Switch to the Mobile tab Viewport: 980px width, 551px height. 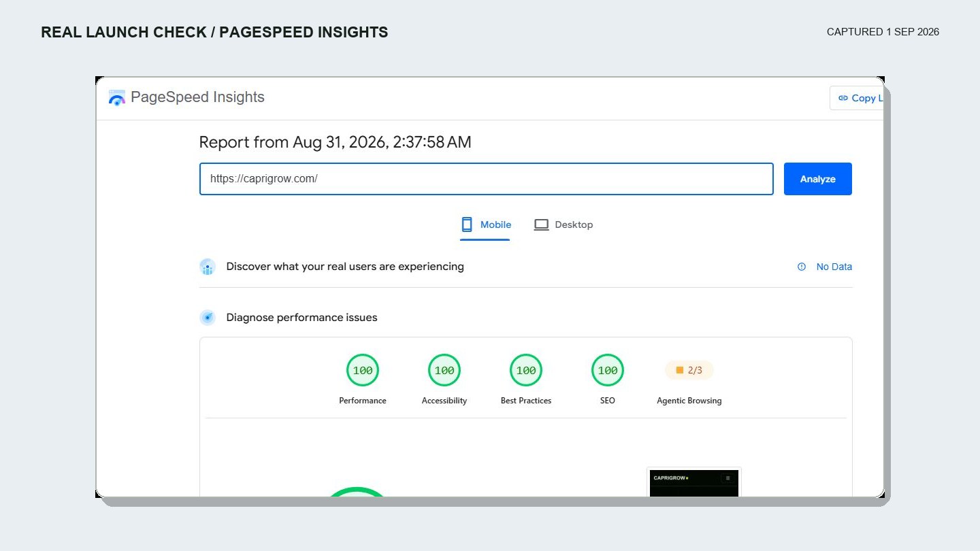485,225
